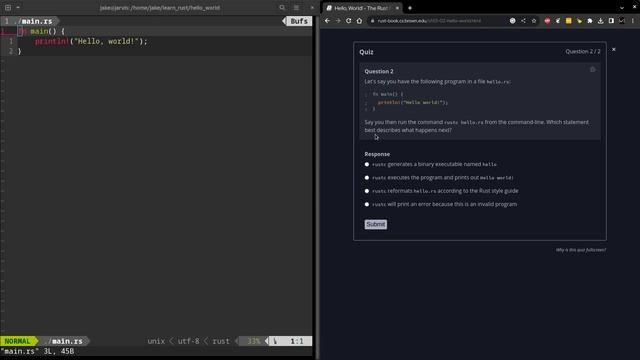Open the terminal hamburger menu
Screen dimensions: 640x360
click(x=296, y=7)
